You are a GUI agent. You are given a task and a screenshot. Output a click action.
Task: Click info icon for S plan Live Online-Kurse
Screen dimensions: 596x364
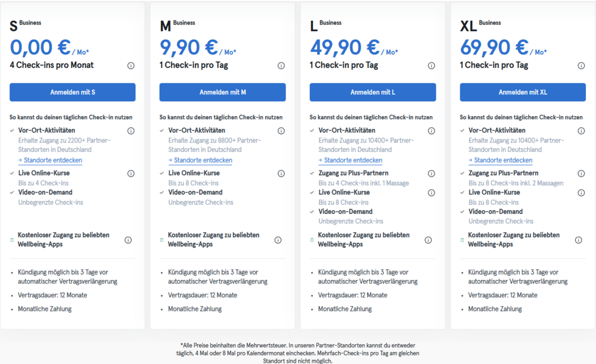pyautogui.click(x=131, y=173)
